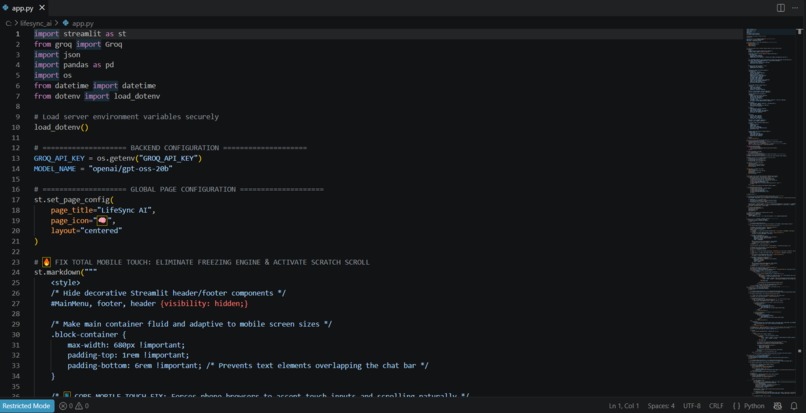Click the line "import pandas as pd"

[74, 65]
